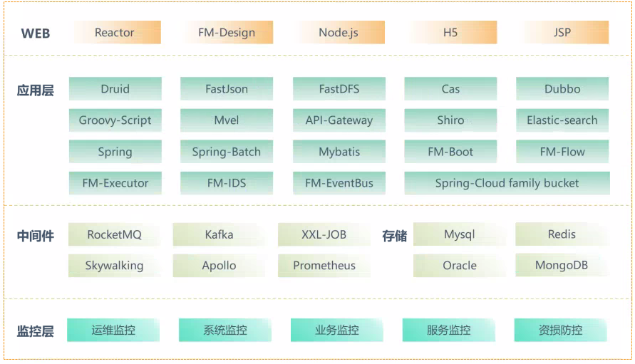Click the XXL-JOB box
635x364 pixels.
(324, 234)
